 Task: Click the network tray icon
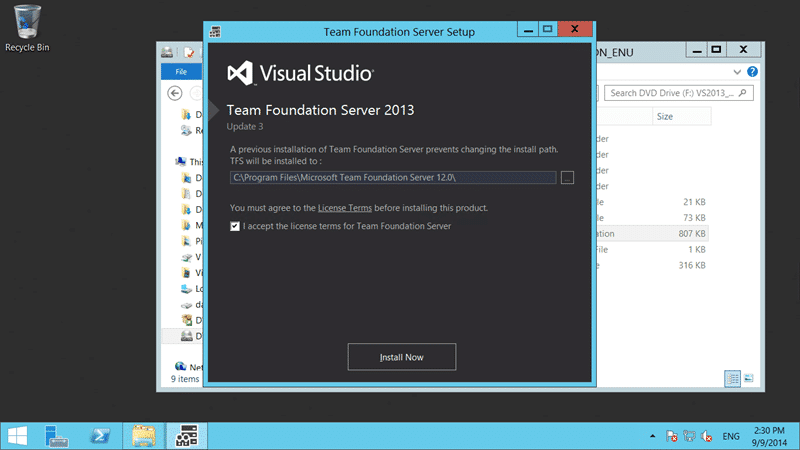pos(689,436)
